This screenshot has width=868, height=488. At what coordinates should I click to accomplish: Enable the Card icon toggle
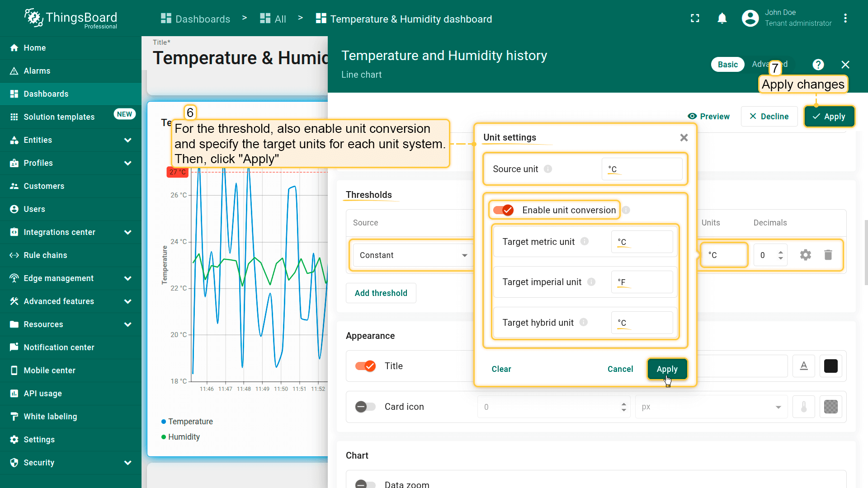(365, 407)
